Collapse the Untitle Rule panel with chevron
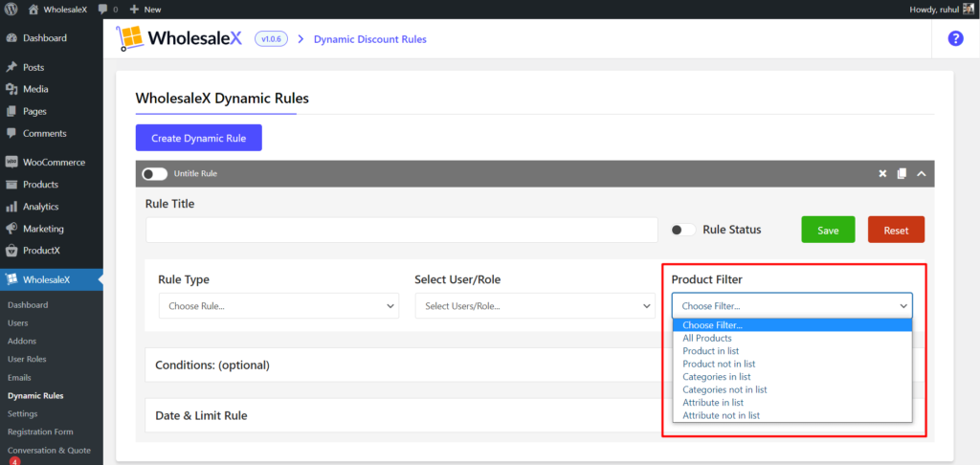 click(x=921, y=173)
